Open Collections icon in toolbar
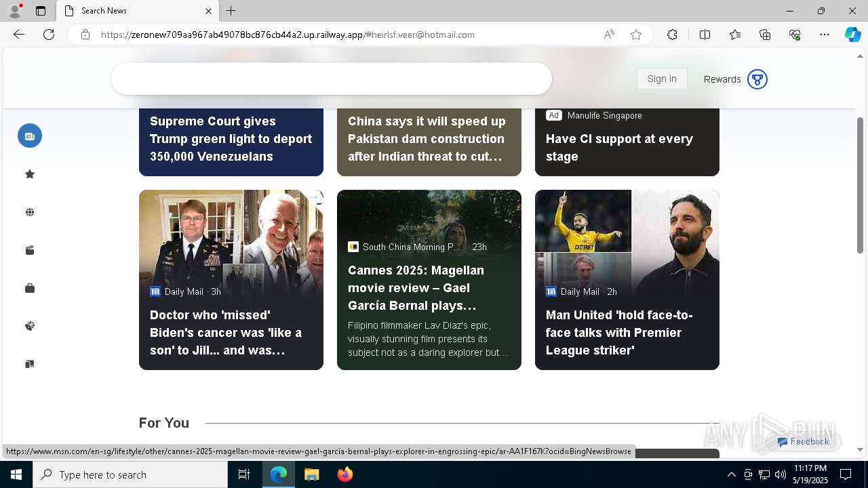868x488 pixels. tap(765, 35)
